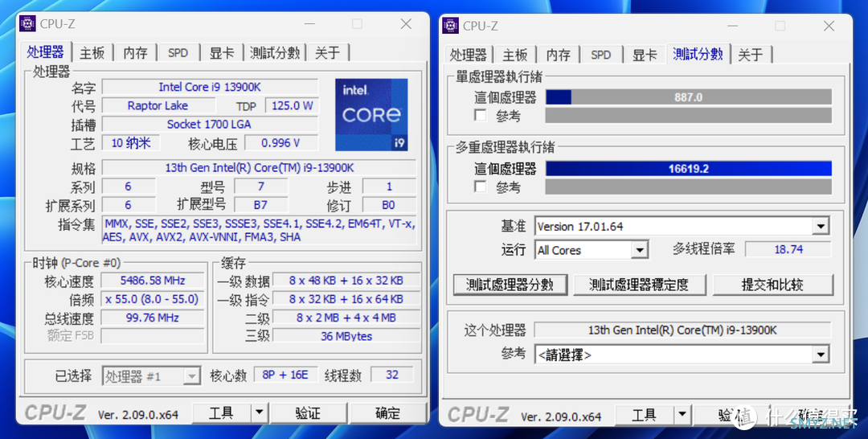Switch to 主板 tab in left window

pyautogui.click(x=92, y=53)
